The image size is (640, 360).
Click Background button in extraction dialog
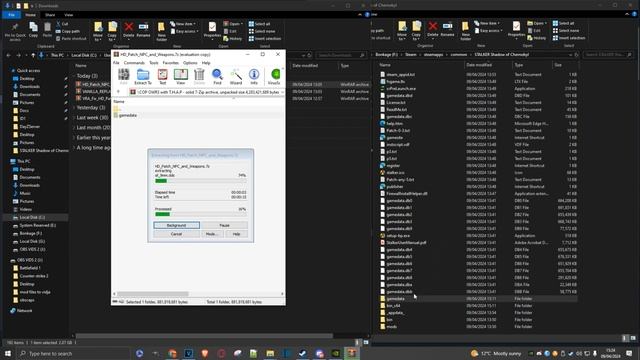pyautogui.click(x=176, y=225)
